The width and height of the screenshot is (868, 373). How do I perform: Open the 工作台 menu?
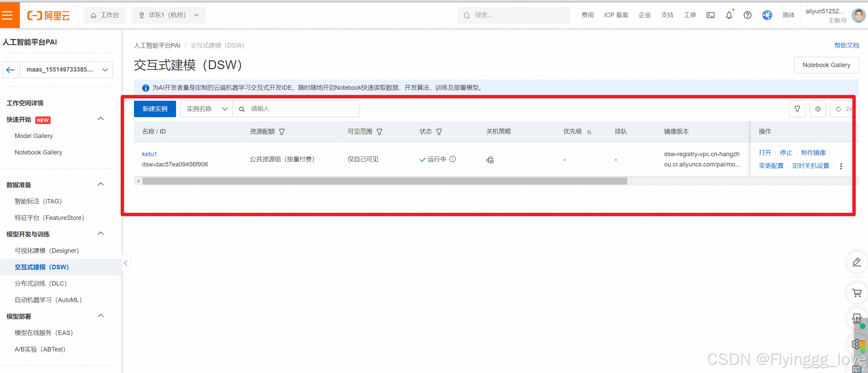(104, 15)
